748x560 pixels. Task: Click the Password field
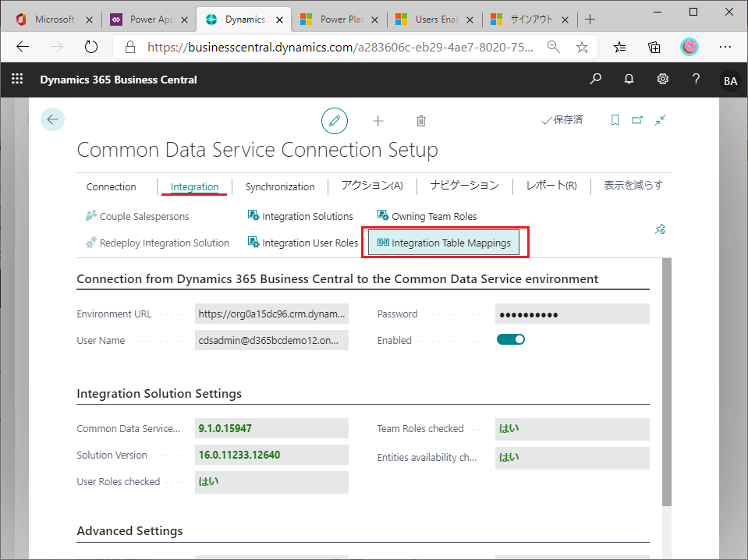tap(572, 314)
